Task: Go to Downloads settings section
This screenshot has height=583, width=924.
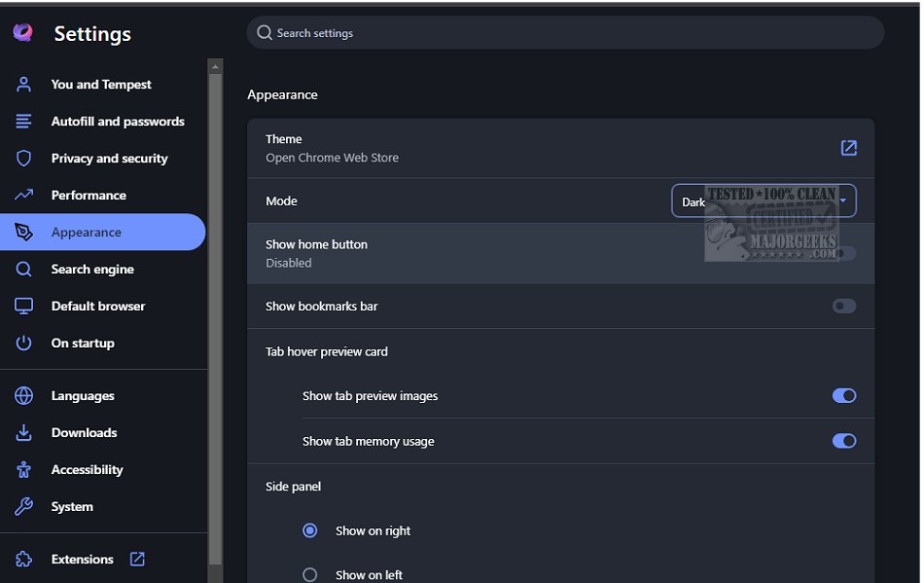Action: [x=84, y=433]
